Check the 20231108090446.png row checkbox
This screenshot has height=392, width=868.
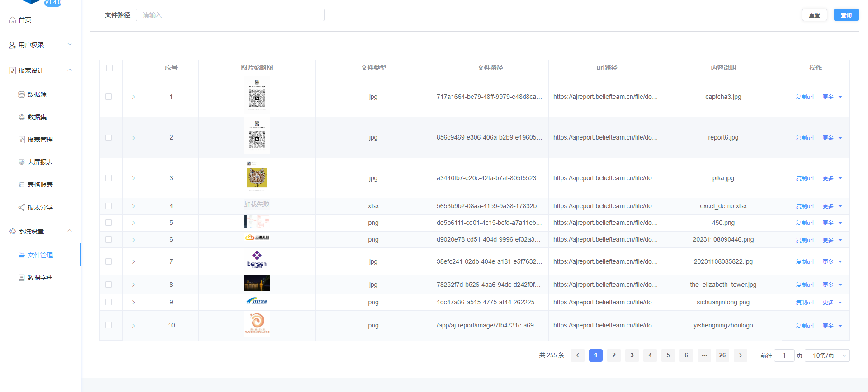pos(108,239)
